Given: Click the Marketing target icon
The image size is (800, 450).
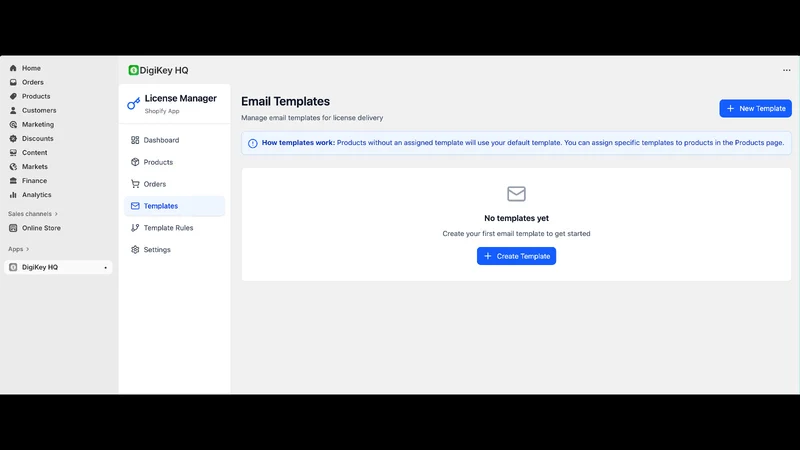Looking at the screenshot, I should tap(13, 124).
